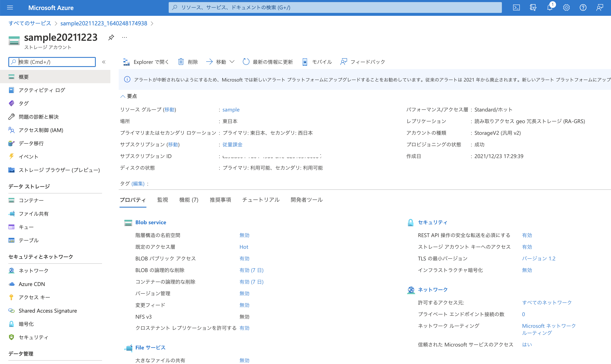Open アクセス キー from the sidebar
This screenshot has width=611, height=364.
(34, 297)
